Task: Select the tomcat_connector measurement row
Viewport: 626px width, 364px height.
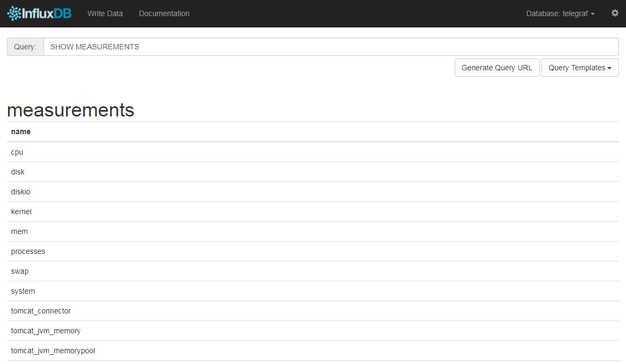Action: point(41,311)
